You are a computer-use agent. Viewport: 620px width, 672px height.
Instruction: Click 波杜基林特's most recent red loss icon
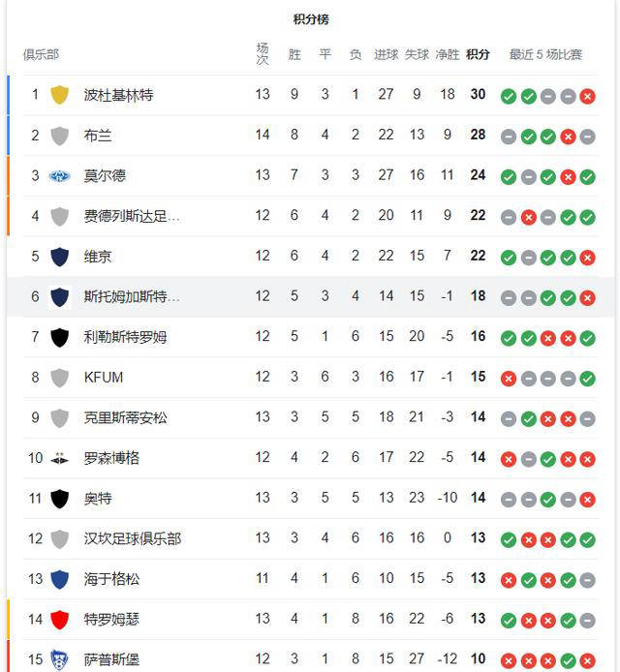587,96
